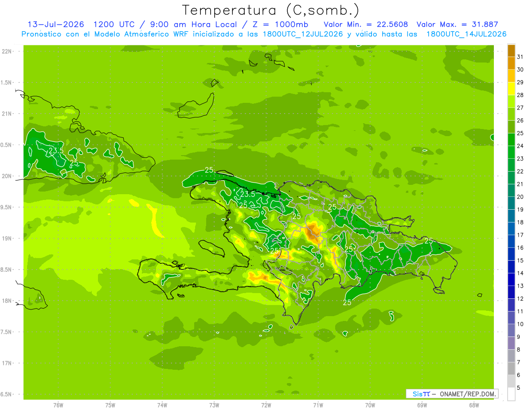Pick the purple swatch between legend labels 8 and 9

(x=511, y=343)
